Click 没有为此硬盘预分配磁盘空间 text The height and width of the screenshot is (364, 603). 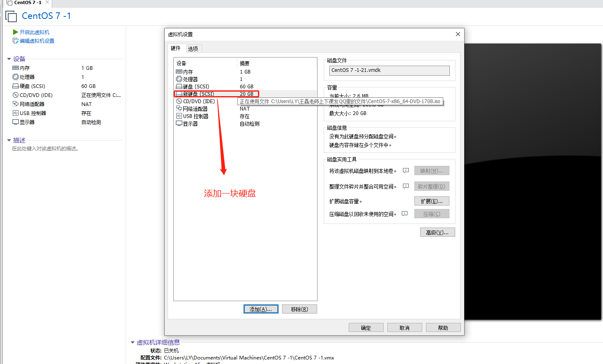pyautogui.click(x=363, y=136)
